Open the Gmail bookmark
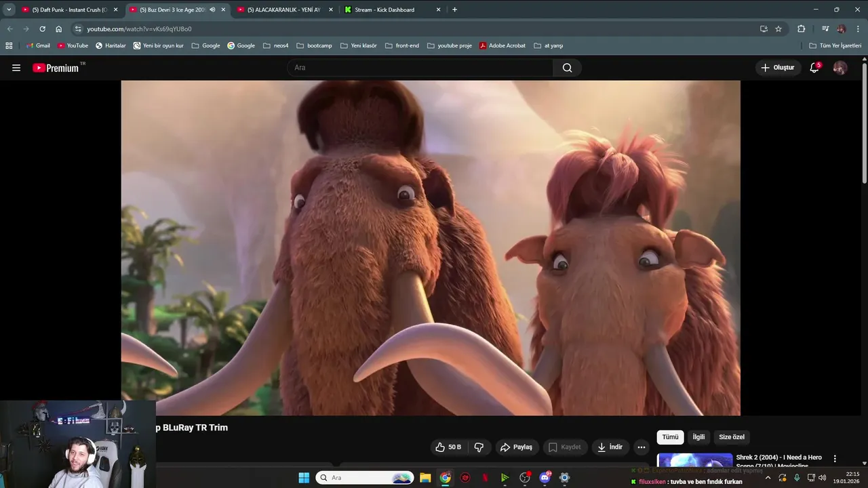 pos(38,45)
